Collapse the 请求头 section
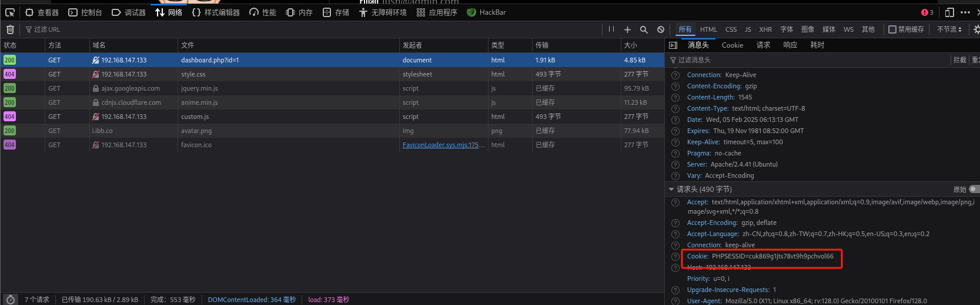 pyautogui.click(x=671, y=190)
